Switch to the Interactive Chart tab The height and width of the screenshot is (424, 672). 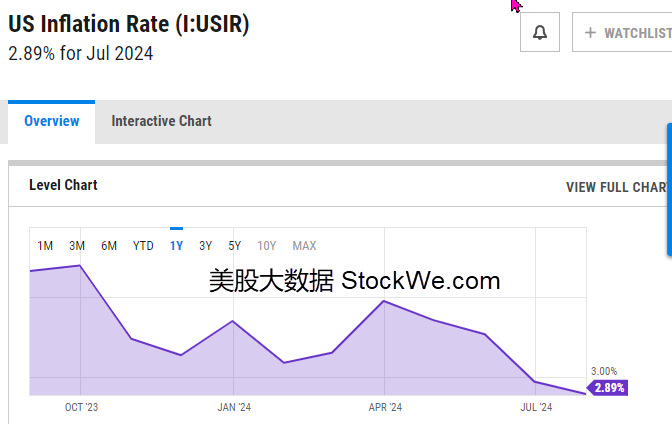(x=162, y=121)
